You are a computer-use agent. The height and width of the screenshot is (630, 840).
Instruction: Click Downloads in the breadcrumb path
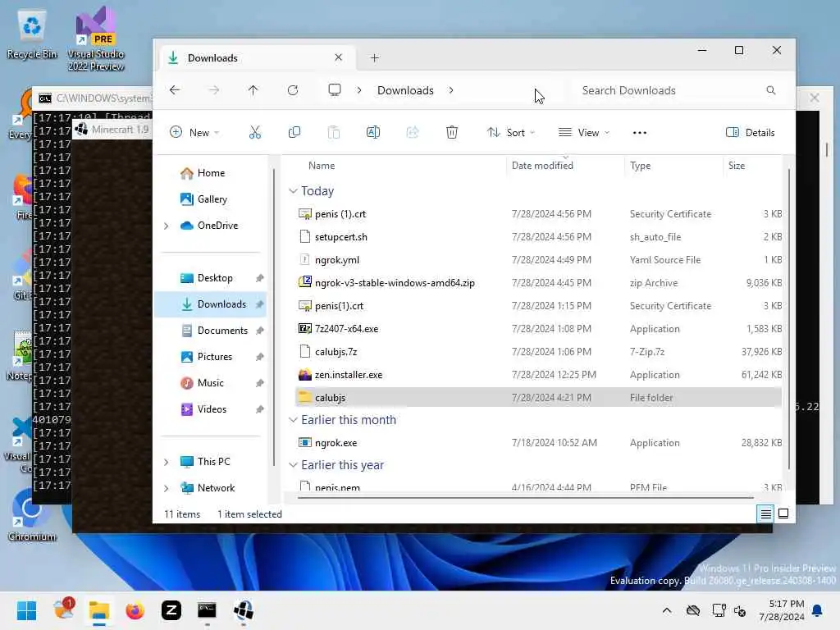point(405,90)
